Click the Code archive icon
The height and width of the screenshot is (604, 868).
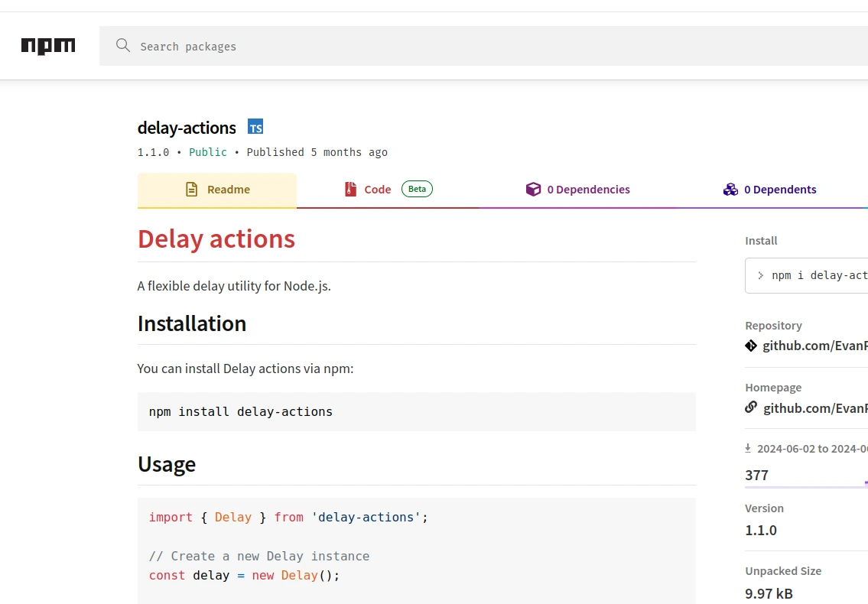[x=350, y=190]
